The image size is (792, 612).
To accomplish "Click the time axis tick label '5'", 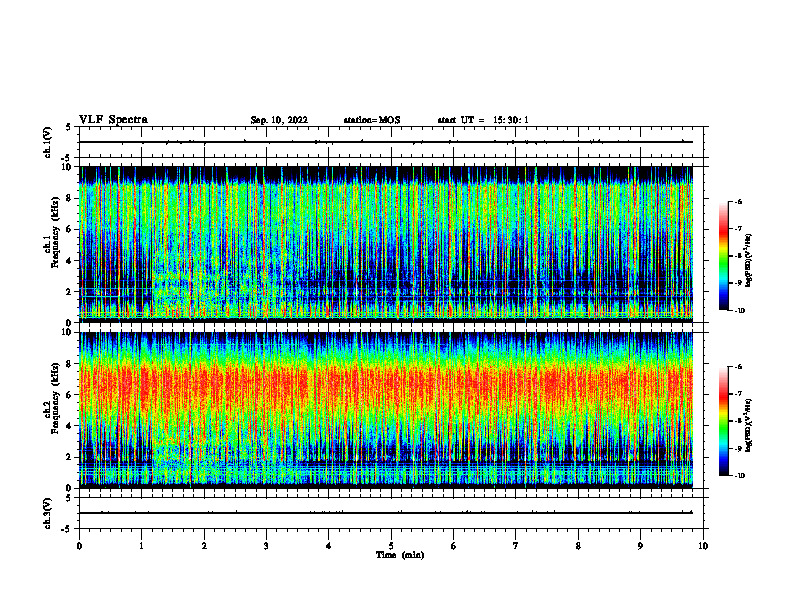I will pos(391,546).
